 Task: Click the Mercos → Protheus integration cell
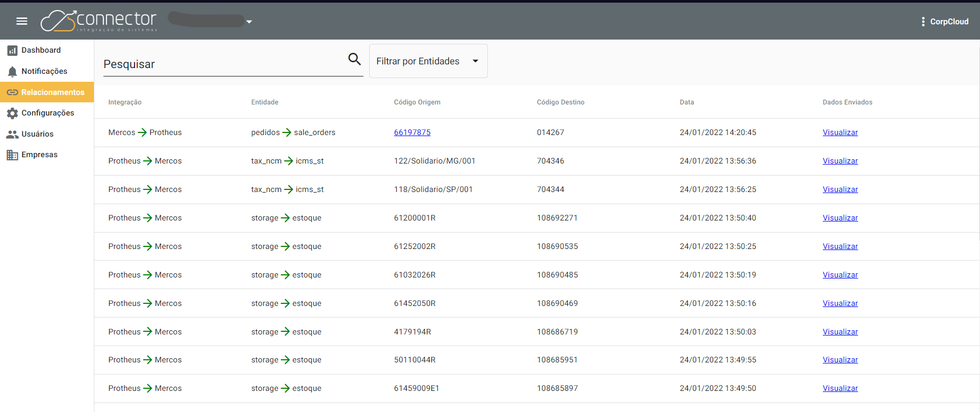[x=145, y=132]
